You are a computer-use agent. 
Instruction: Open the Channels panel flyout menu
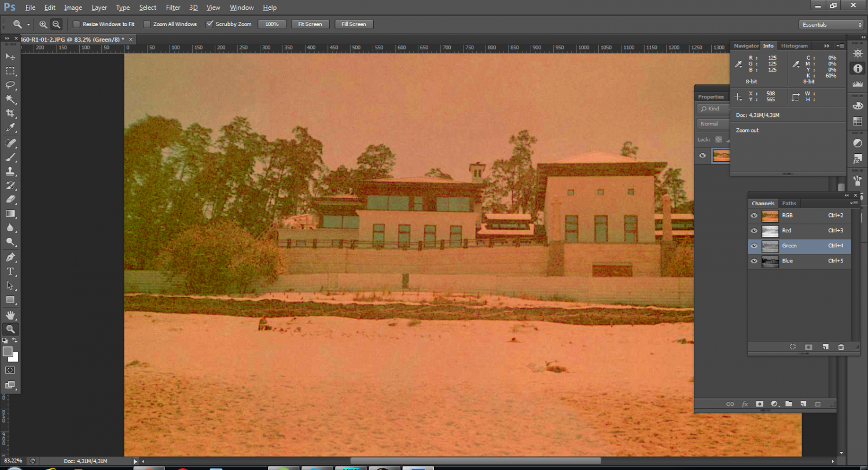click(854, 203)
